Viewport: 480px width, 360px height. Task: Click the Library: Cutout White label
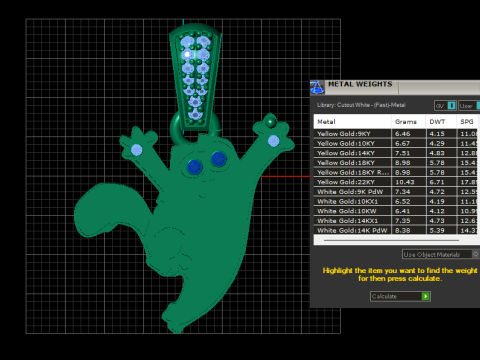pos(361,105)
